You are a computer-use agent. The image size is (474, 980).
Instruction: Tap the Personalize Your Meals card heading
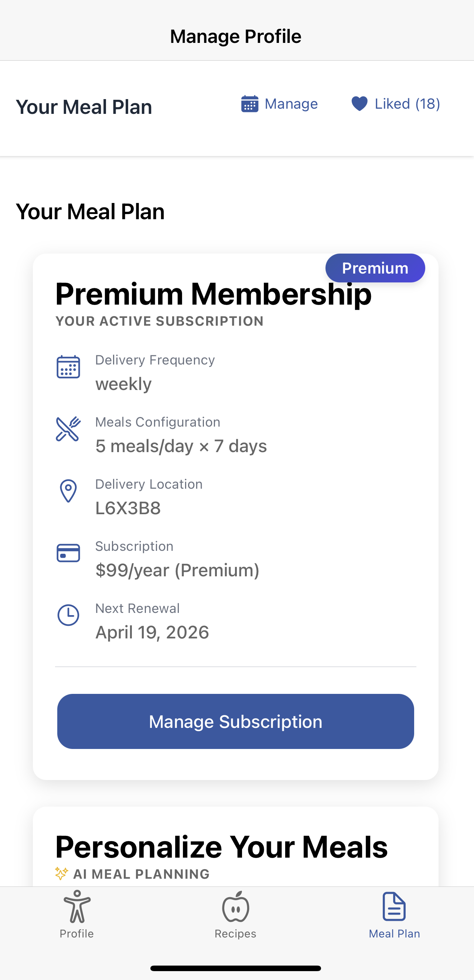coord(221,847)
